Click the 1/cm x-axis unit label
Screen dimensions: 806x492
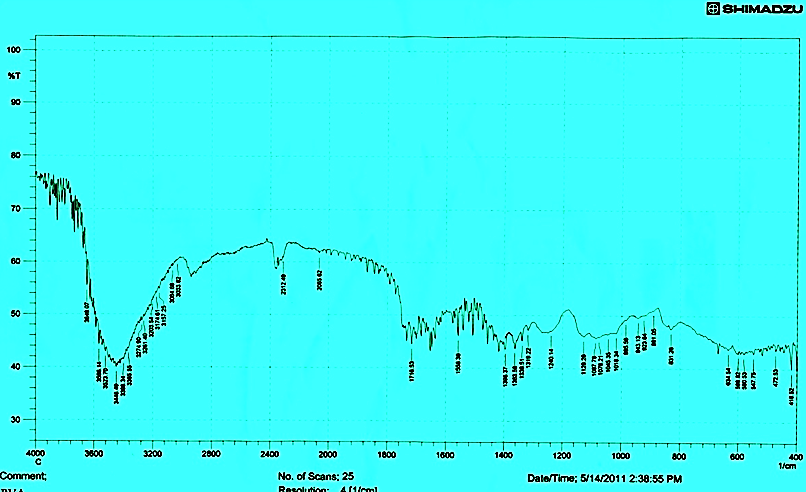pyautogui.click(x=788, y=466)
